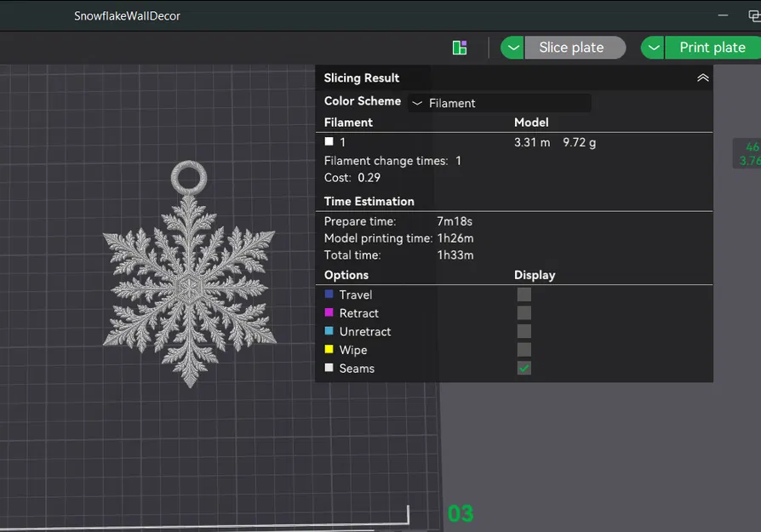Open the Slice plate dropdown arrow
The width and height of the screenshot is (761, 532).
513,48
